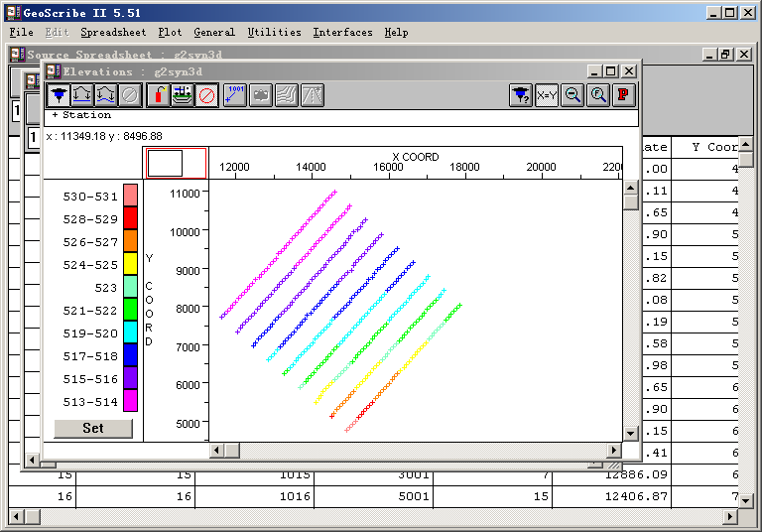
Task: Open the Plot menu
Action: 170,32
